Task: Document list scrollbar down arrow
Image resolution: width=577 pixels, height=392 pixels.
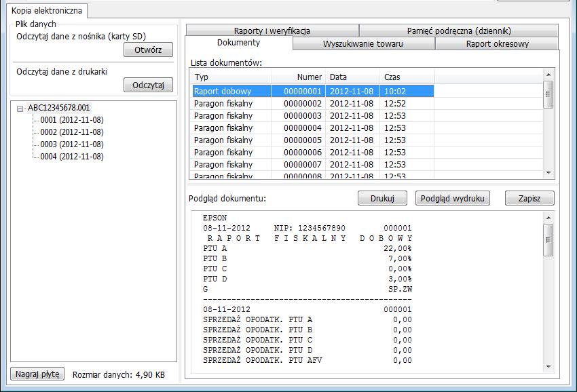Action: [548, 173]
